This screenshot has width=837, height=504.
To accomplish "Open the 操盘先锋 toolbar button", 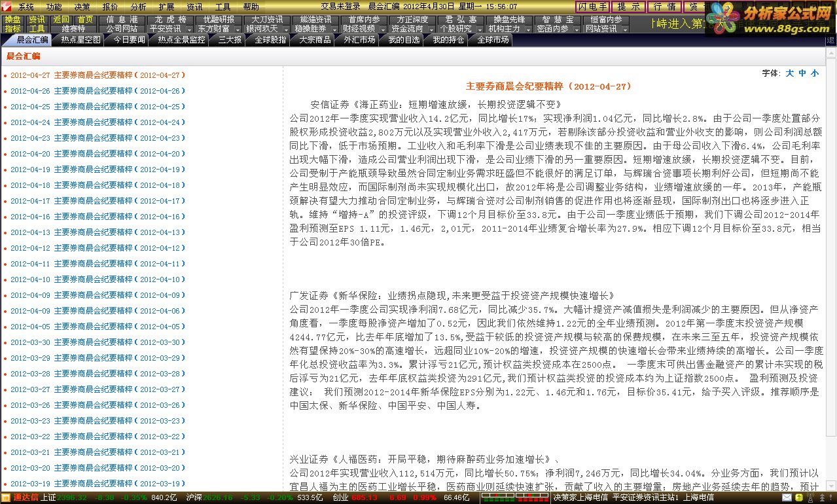I will [509, 20].
